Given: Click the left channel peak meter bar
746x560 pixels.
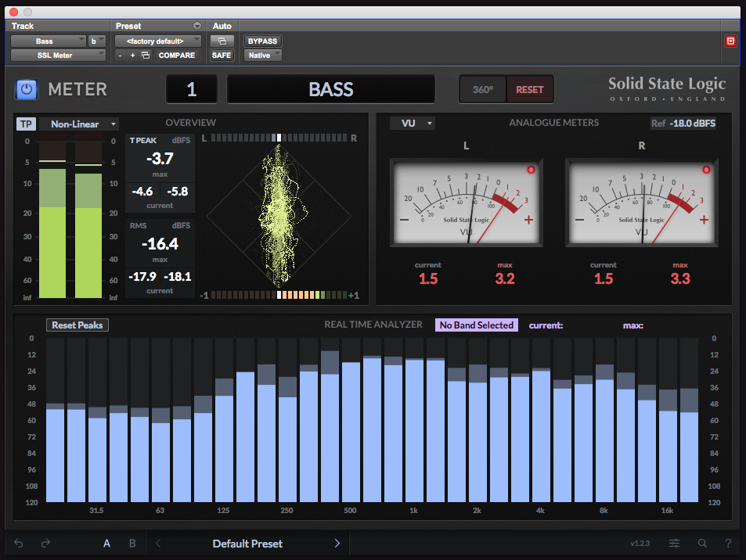Looking at the screenshot, I should [52, 217].
